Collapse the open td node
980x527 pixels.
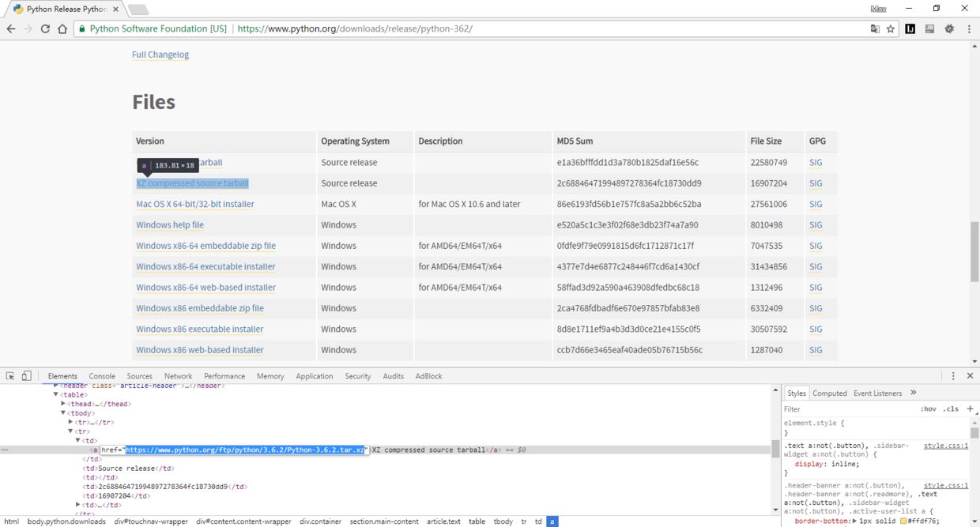(x=77, y=441)
